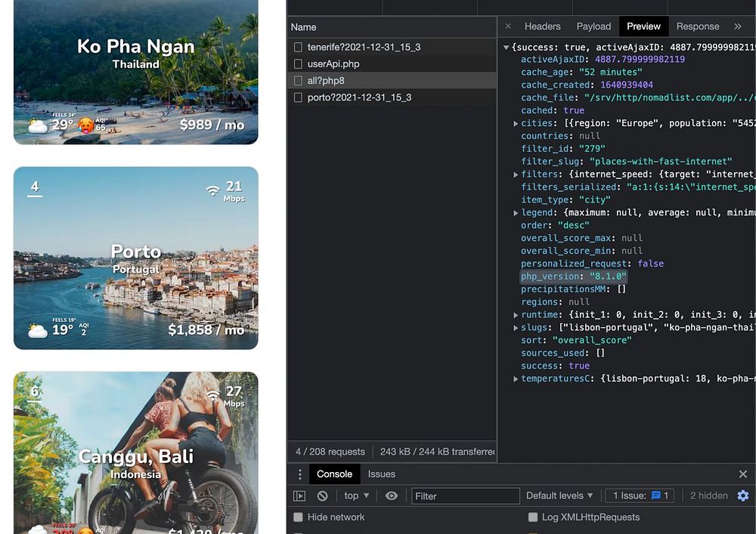Show more tabs with double chevron

[x=738, y=26]
